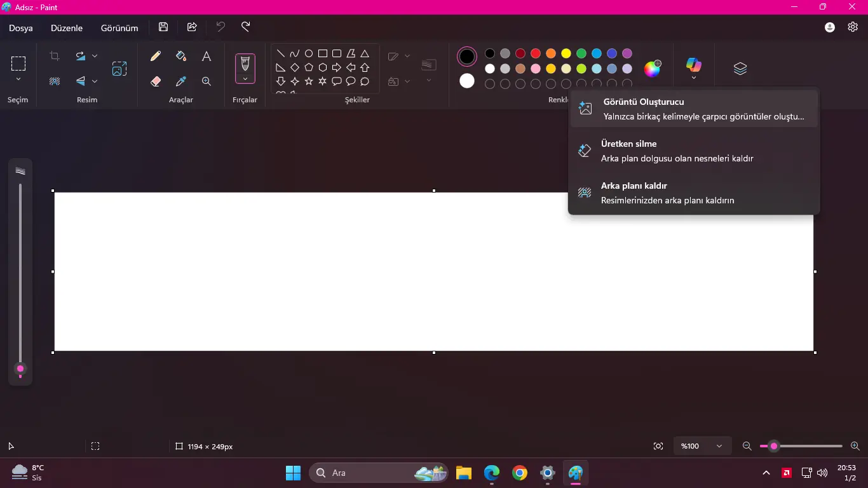Click the fit-to-window icon in status bar

[658, 446]
